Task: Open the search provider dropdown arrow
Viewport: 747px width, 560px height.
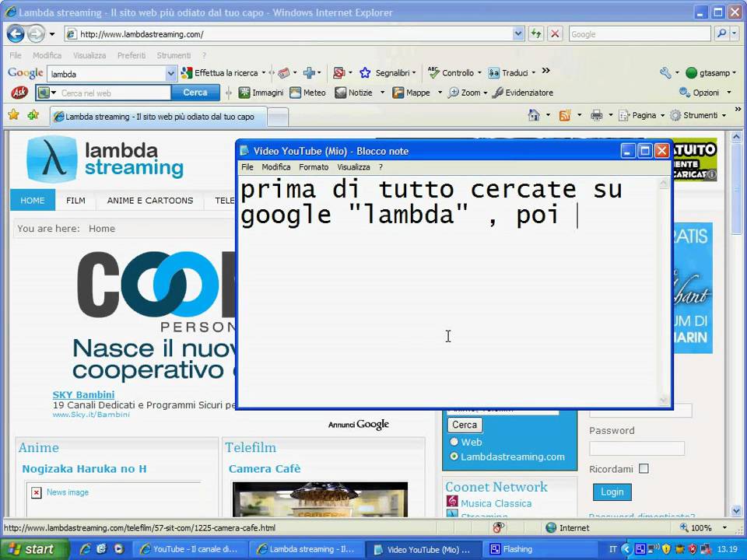Action: tap(734, 33)
